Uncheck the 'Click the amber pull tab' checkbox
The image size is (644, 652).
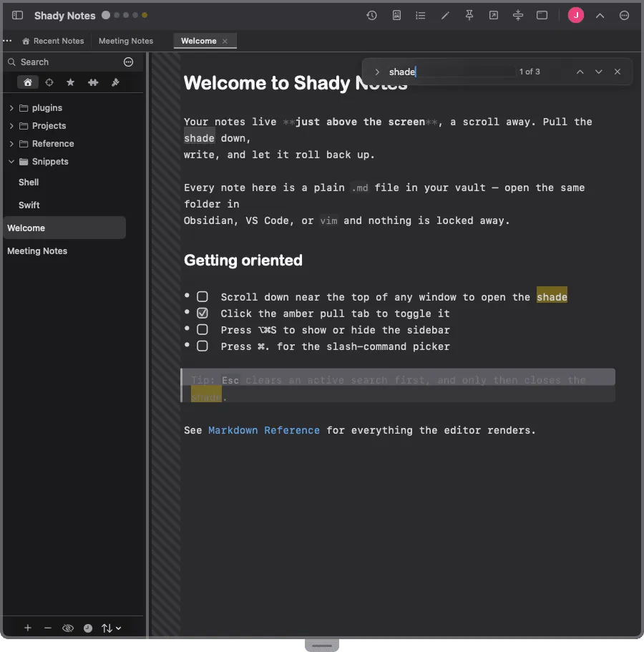pos(203,313)
